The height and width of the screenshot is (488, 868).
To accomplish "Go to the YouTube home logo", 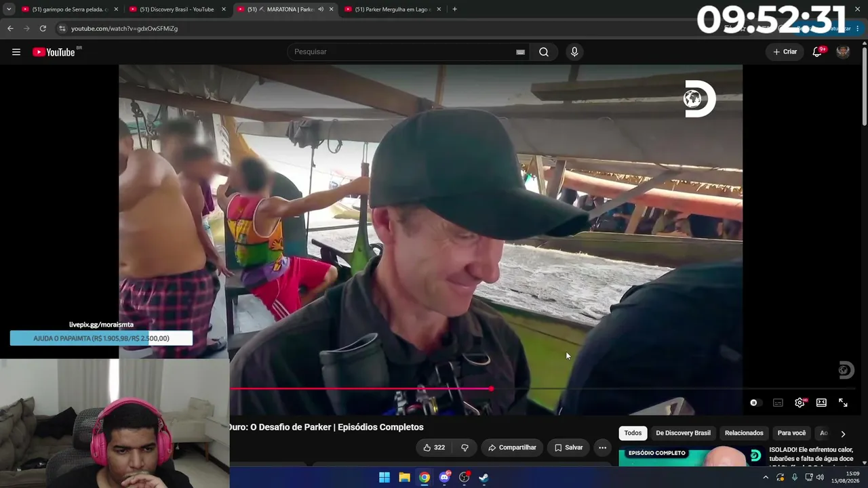I will pos(54,52).
